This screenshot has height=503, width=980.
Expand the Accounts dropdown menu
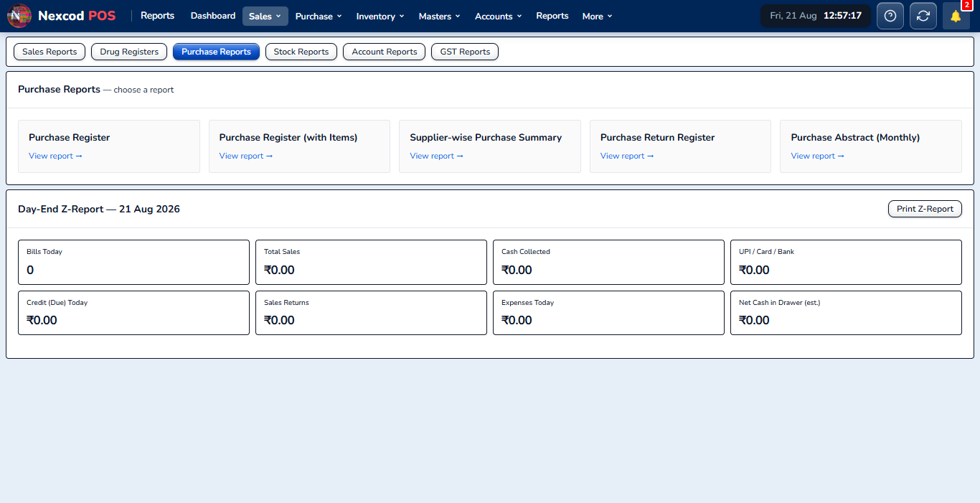[x=499, y=16]
